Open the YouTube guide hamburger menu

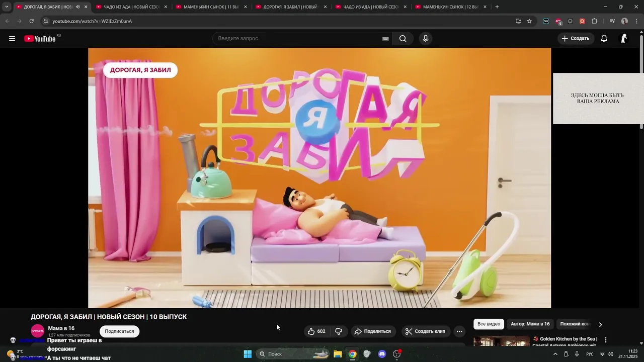pyautogui.click(x=12, y=39)
